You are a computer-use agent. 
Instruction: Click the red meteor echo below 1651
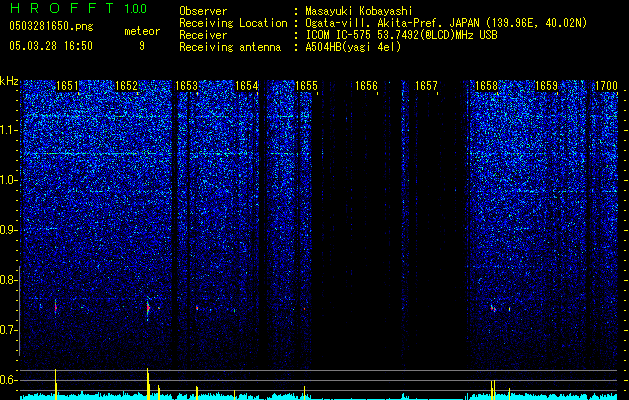click(x=56, y=308)
